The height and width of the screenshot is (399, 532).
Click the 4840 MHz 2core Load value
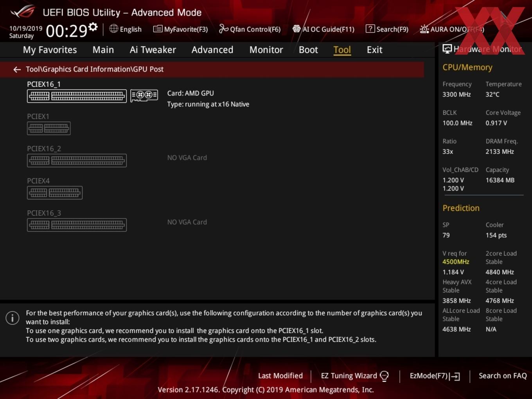500,272
